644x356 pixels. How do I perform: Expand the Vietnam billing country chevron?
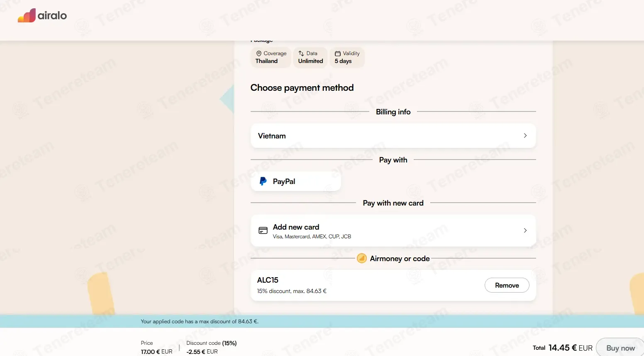click(x=525, y=136)
